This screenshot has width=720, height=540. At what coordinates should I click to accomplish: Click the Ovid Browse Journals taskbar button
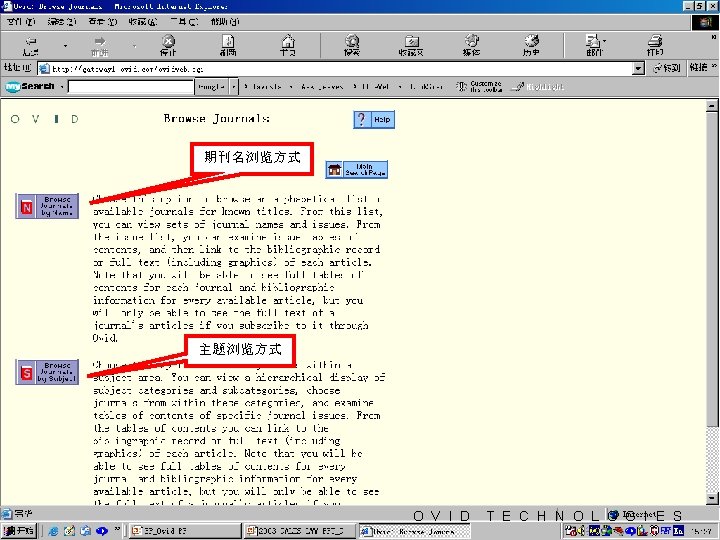[x=415, y=531]
